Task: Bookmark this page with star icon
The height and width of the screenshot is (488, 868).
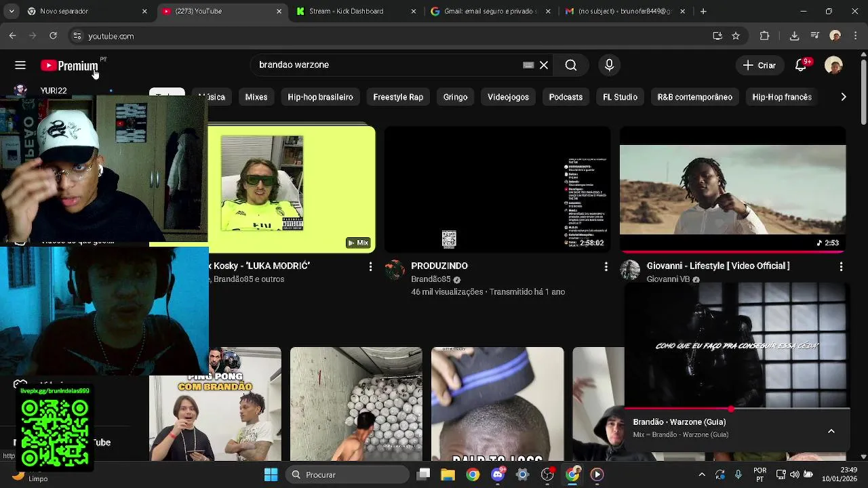Action: (736, 36)
